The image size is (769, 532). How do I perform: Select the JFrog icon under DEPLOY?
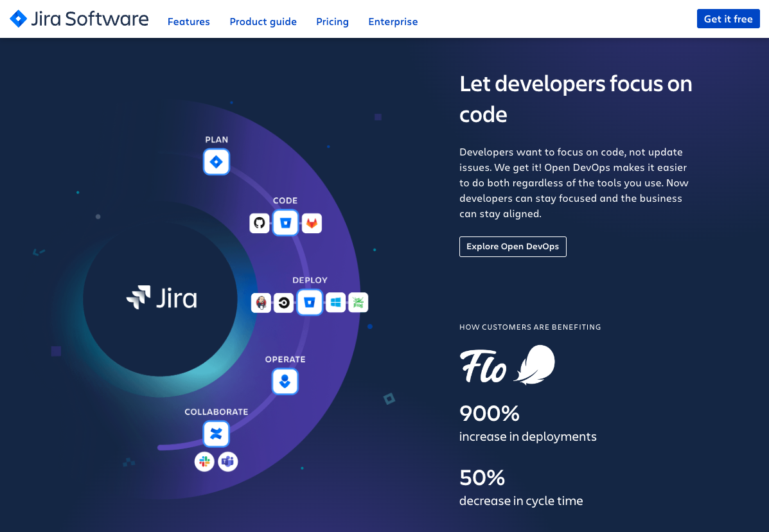coord(358,303)
